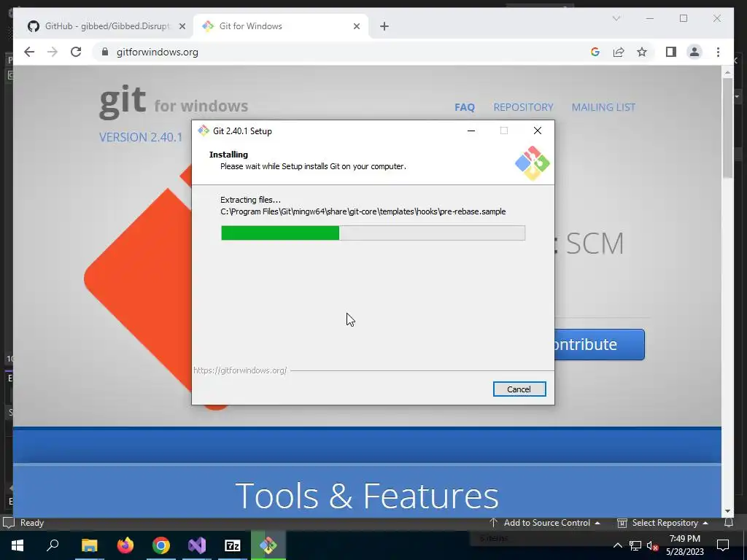Click the Google icon in the address bar
Viewport: 747px width, 560px height.
[595, 52]
